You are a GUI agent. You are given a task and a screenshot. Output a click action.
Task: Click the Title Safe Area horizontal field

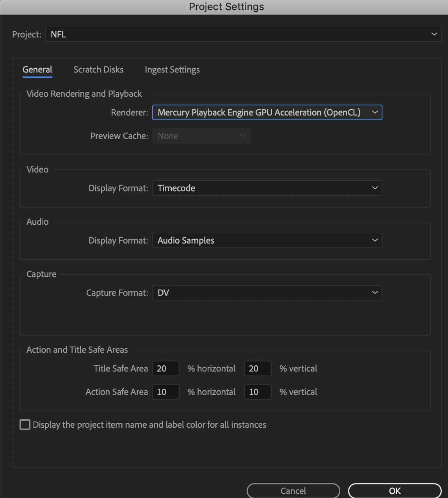(166, 368)
